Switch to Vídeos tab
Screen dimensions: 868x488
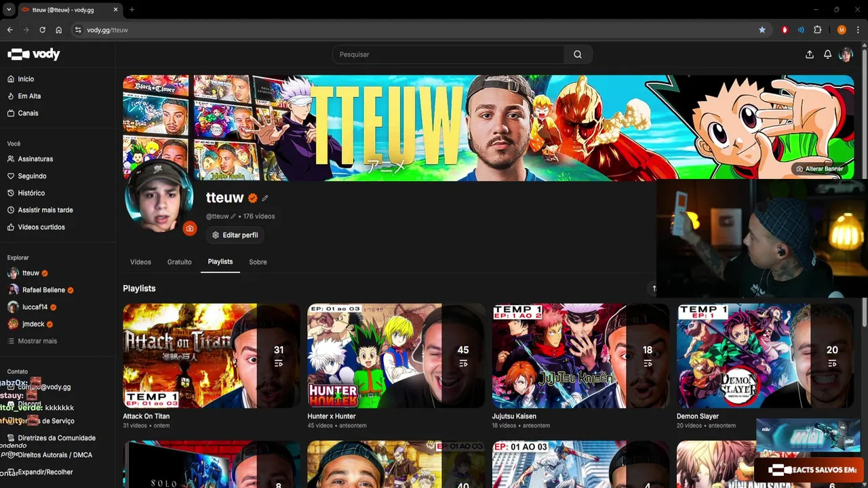(x=140, y=262)
